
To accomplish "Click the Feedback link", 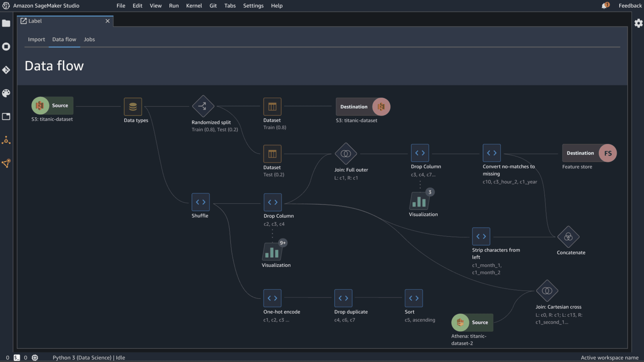I will (630, 5).
